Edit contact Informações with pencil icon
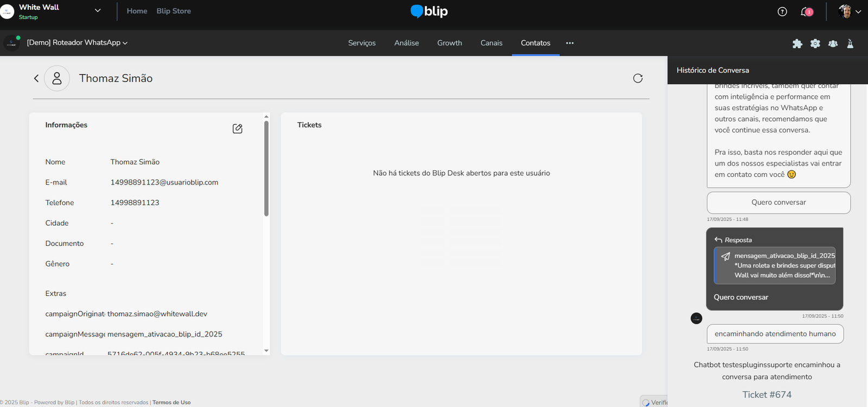Screen dimensions: 868x407 point(237,129)
